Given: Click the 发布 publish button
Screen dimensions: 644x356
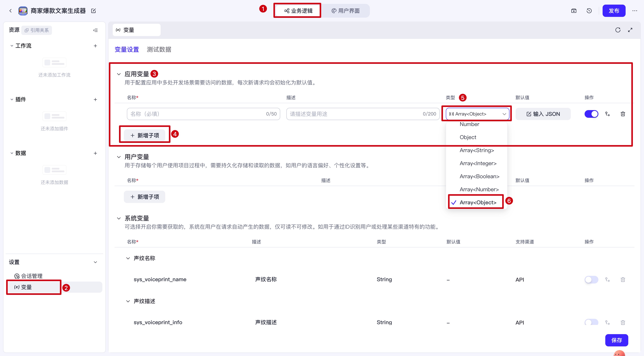Looking at the screenshot, I should (x=614, y=11).
